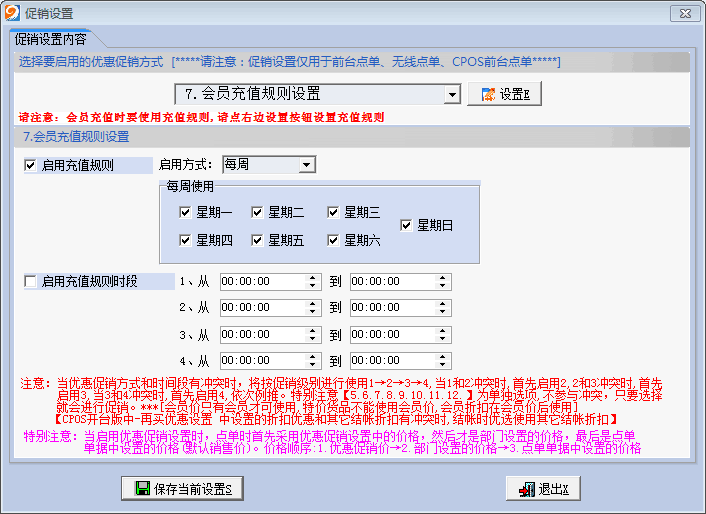Open the promotion type dropdown 会员充值规则设置

451,95
